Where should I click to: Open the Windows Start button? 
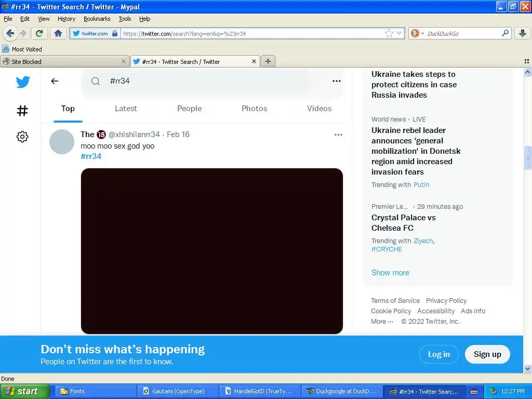pos(24,391)
